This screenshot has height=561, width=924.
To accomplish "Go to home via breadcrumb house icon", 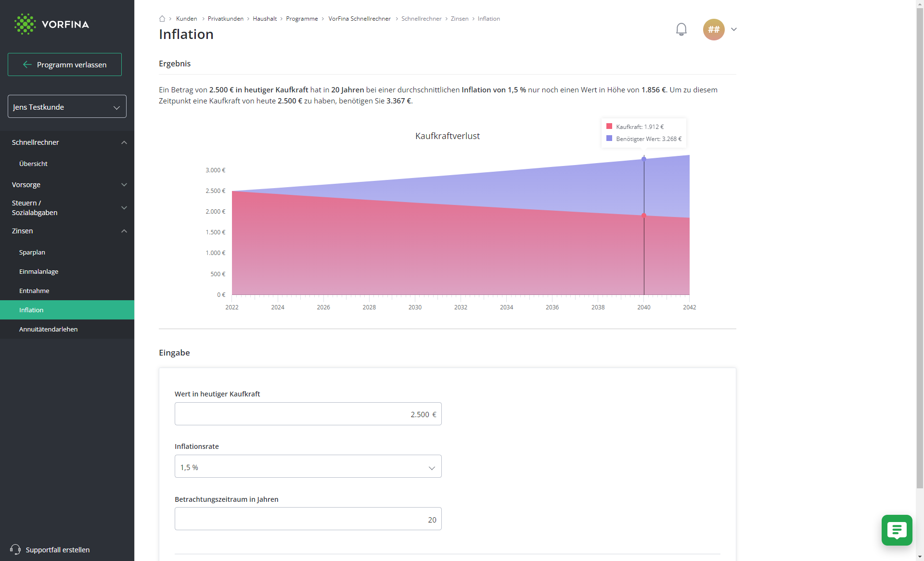I will 162,19.
